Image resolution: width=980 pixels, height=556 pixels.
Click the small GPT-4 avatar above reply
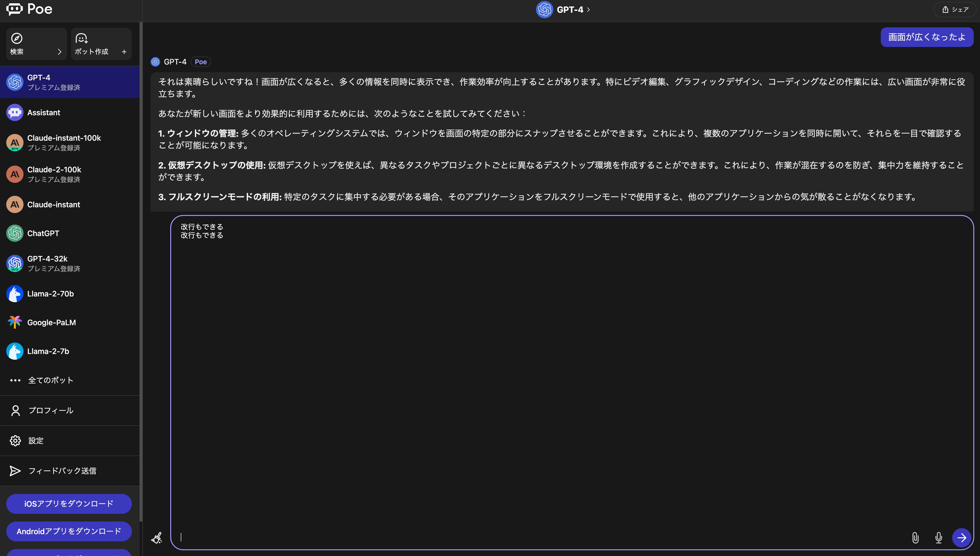point(155,62)
